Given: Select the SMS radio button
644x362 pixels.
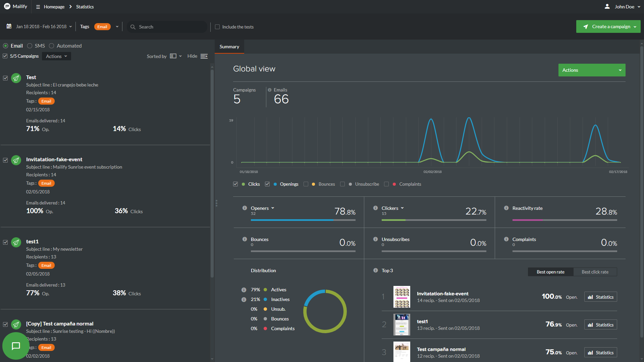Looking at the screenshot, I should tap(30, 46).
